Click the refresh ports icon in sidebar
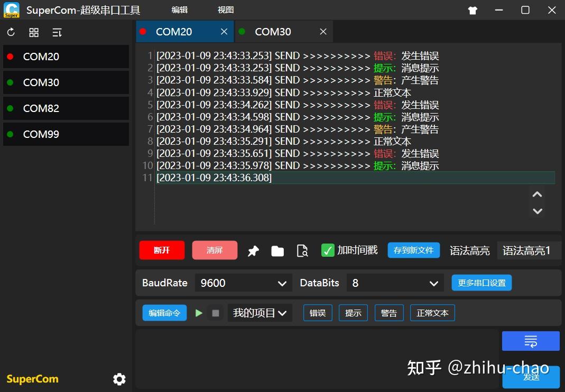 tap(11, 32)
